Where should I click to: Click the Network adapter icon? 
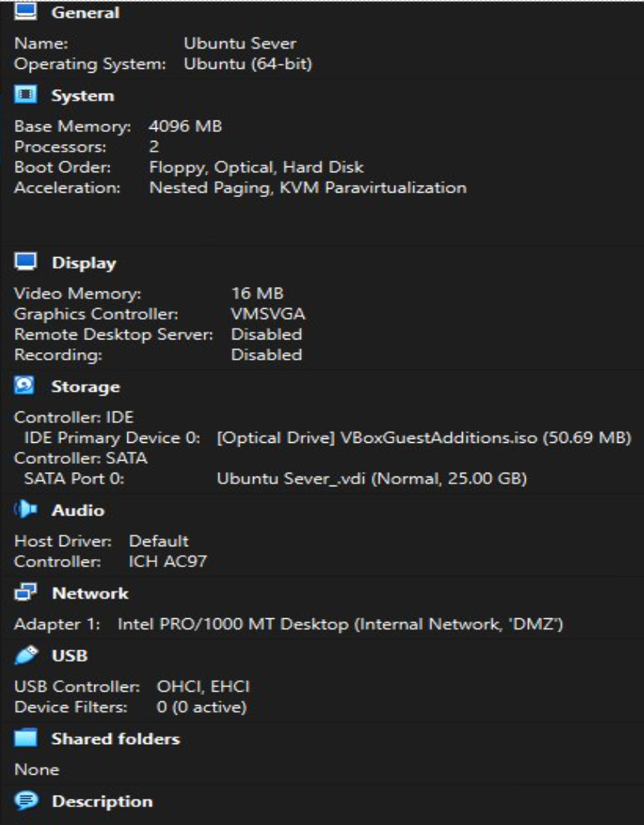pyautogui.click(x=25, y=593)
